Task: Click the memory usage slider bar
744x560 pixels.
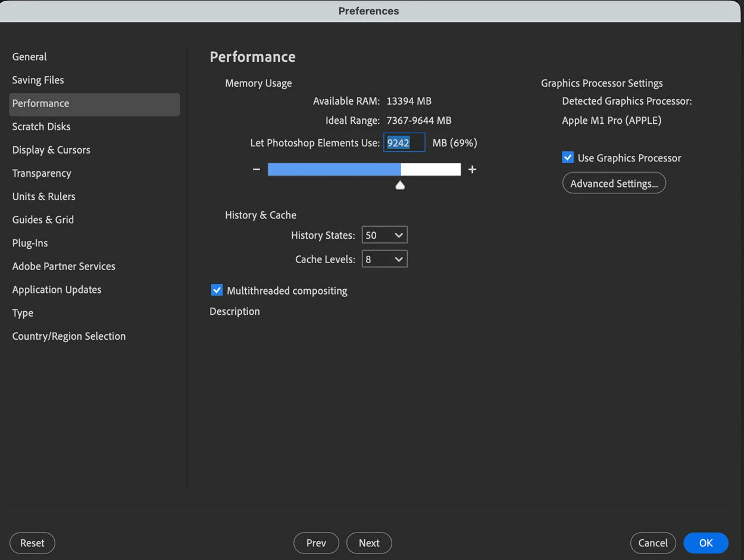Action: coord(364,170)
